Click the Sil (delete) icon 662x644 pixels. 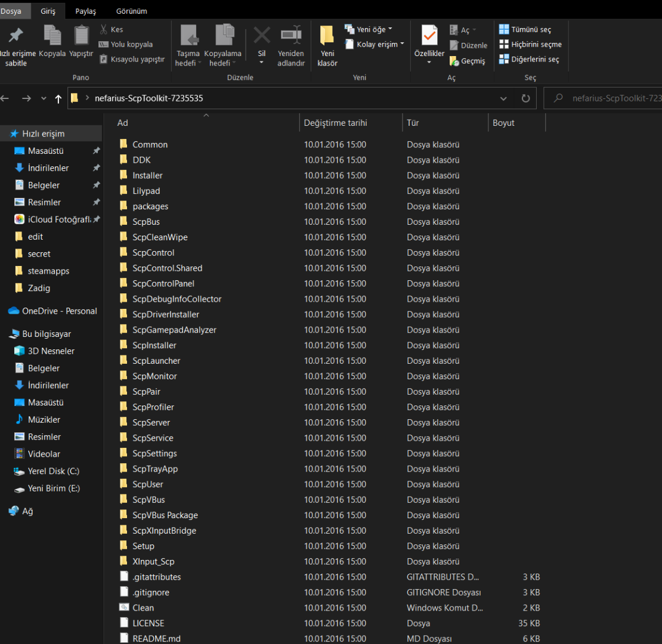coord(262,36)
